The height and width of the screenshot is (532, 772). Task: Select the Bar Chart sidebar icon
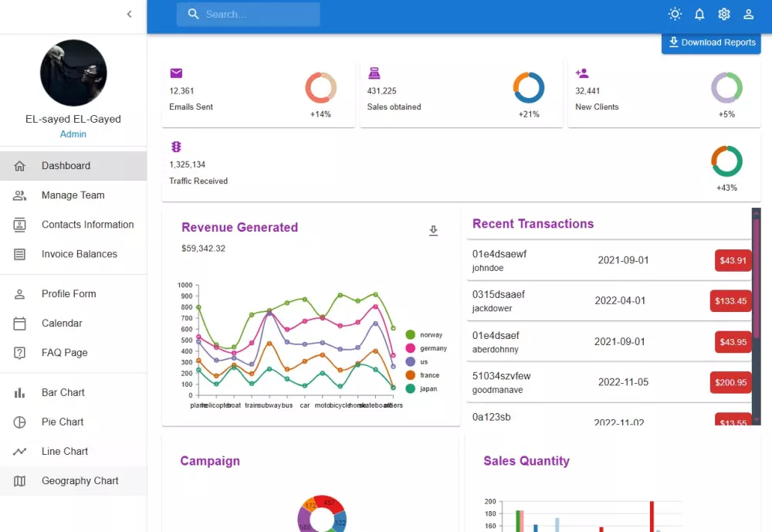tap(21, 392)
